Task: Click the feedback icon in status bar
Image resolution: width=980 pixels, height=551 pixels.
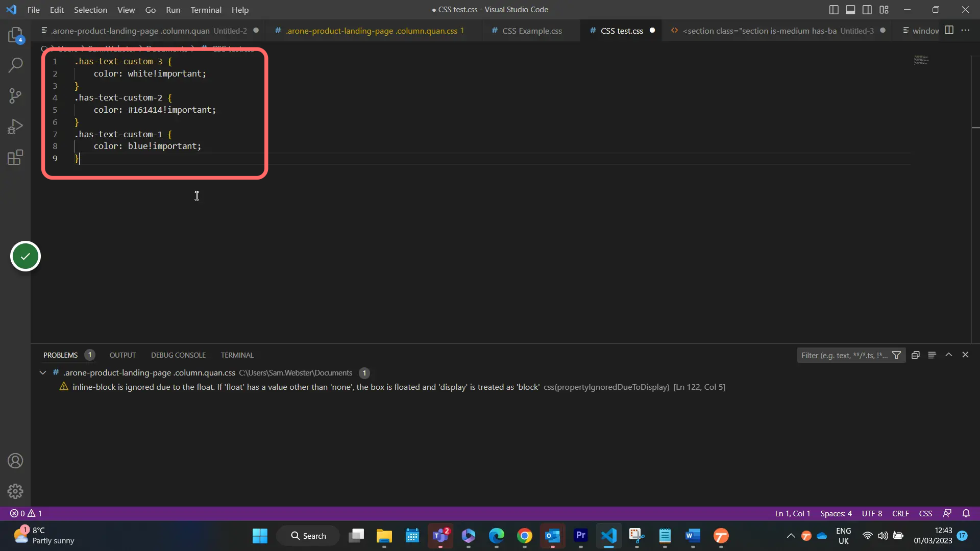Action: [x=947, y=514]
